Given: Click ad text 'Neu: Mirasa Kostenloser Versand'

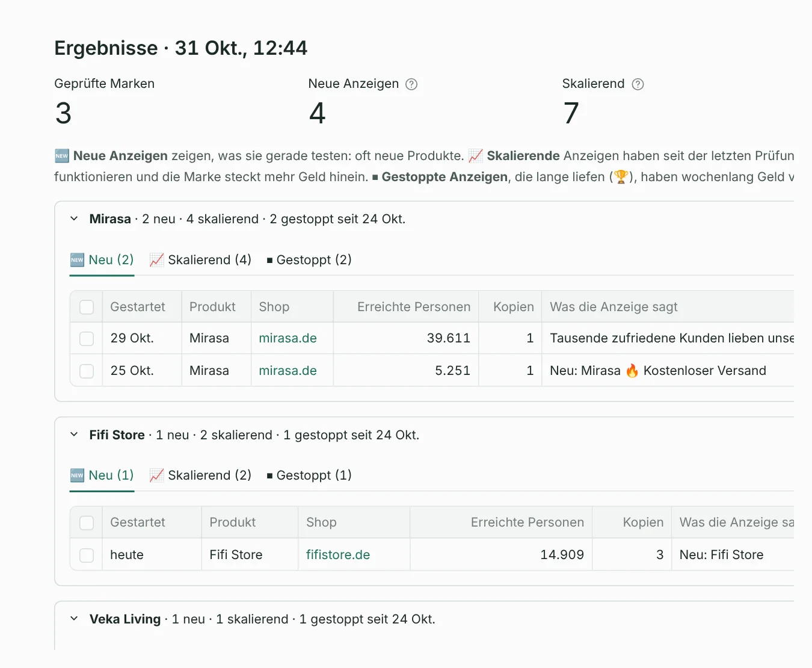Looking at the screenshot, I should tap(658, 371).
